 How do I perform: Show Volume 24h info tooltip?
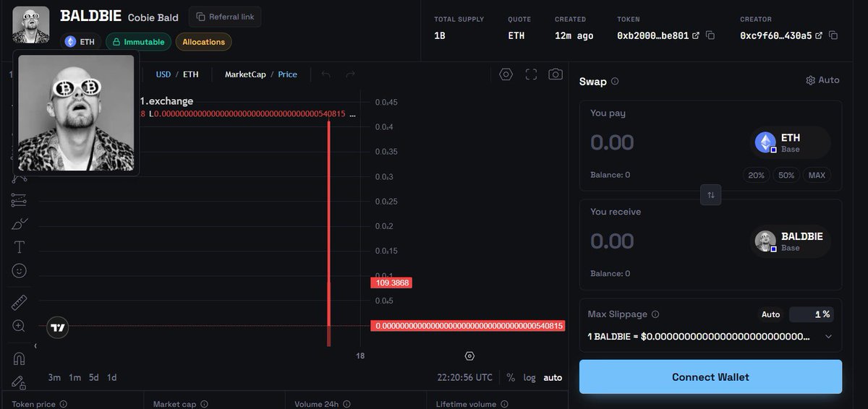click(x=346, y=405)
